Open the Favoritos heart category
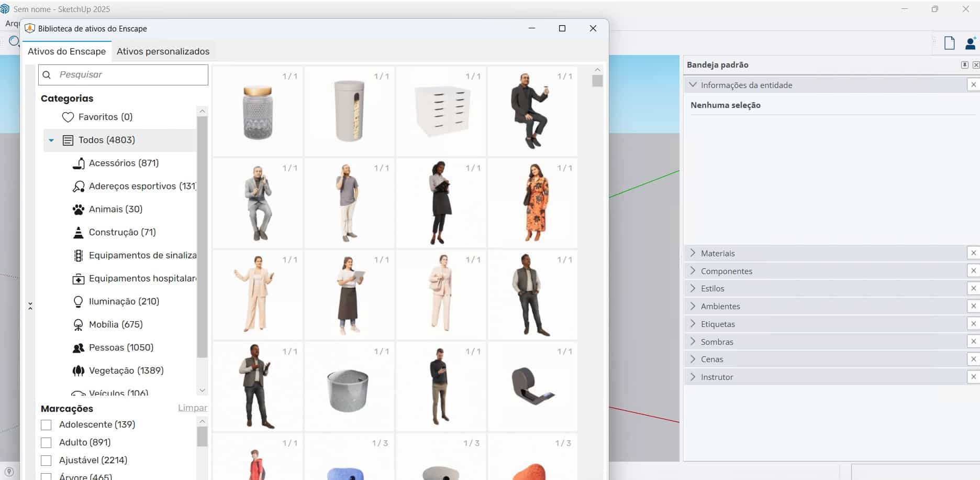Image resolution: width=980 pixels, height=480 pixels. pos(97,117)
